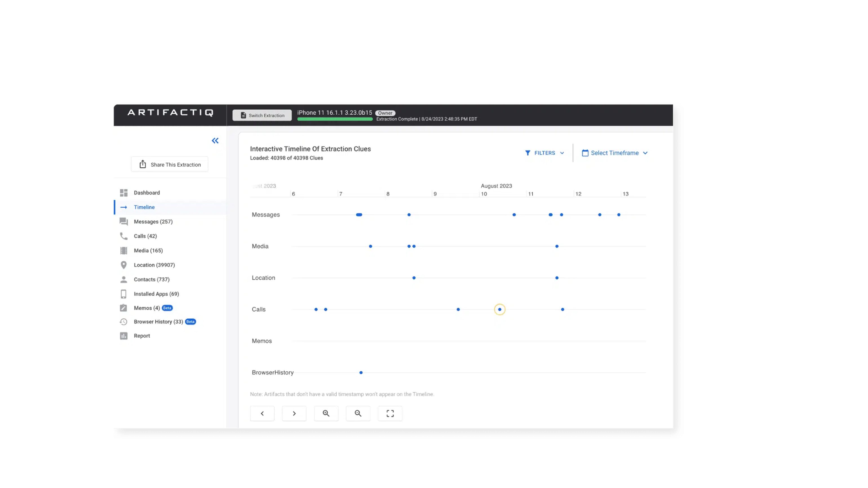The height and width of the screenshot is (488, 868).
Task: Click Share This Extraction button
Action: [x=169, y=164]
